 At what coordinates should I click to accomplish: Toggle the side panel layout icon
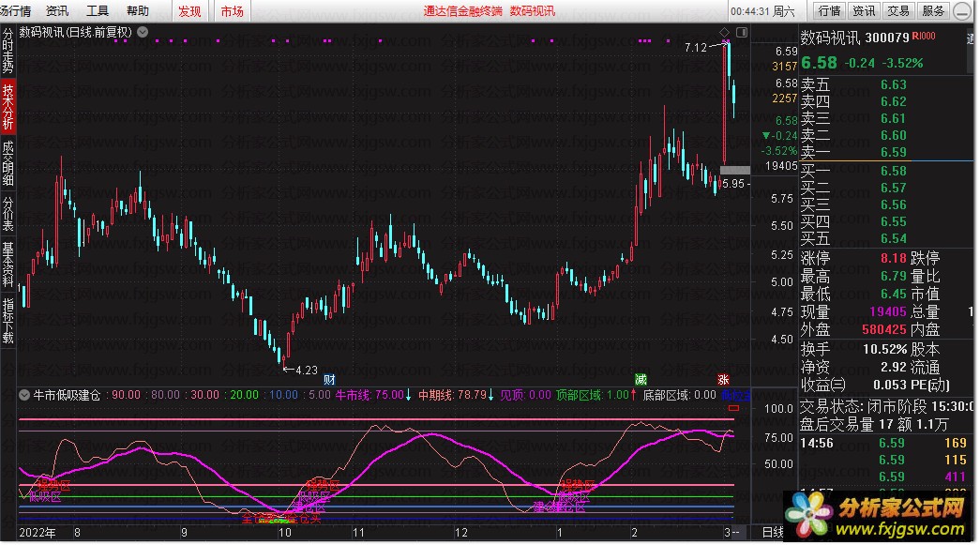click(742, 32)
